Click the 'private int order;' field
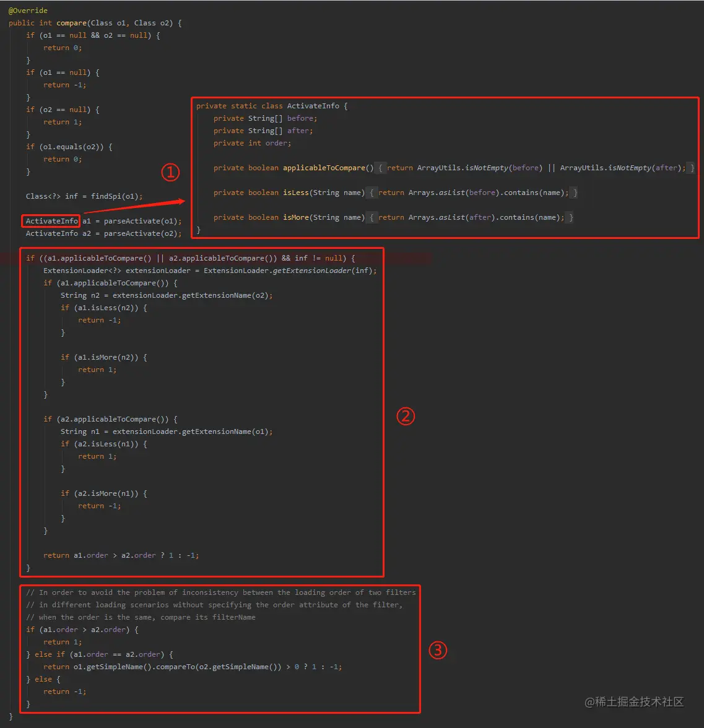The image size is (704, 728). coord(252,143)
